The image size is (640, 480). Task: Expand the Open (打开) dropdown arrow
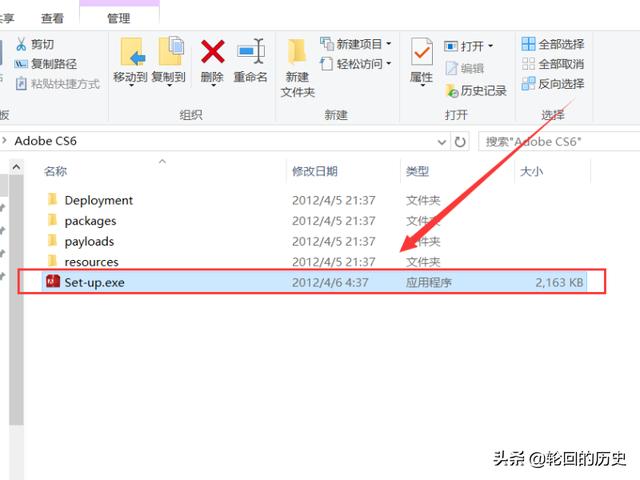(x=490, y=46)
